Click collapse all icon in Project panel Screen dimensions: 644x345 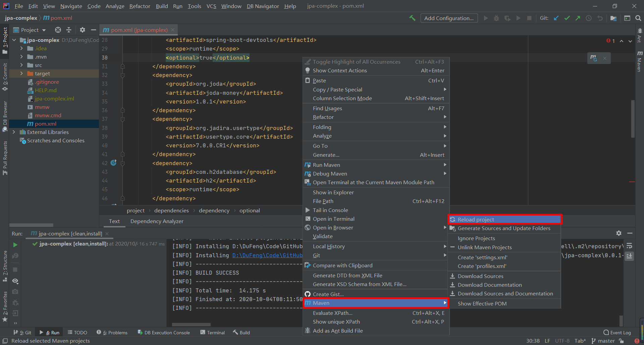69,30
